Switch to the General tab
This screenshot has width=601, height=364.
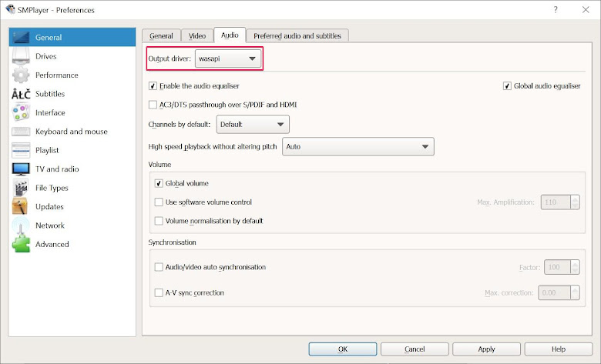point(161,35)
